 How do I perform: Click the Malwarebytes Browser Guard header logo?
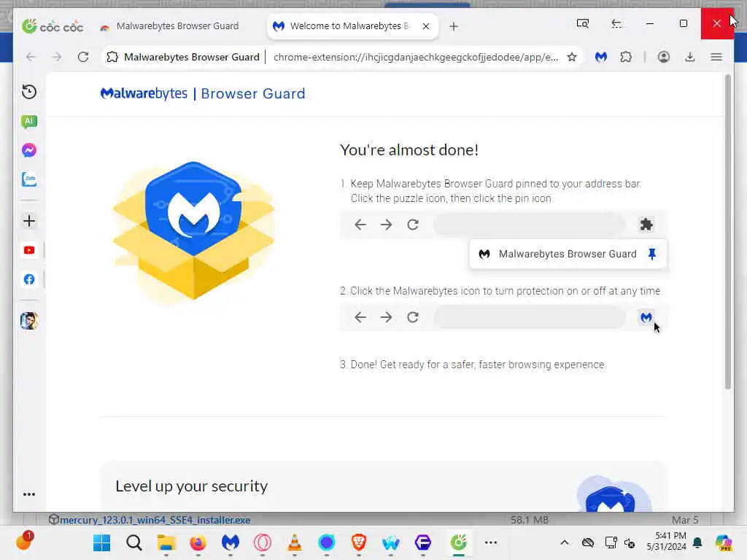pos(203,93)
